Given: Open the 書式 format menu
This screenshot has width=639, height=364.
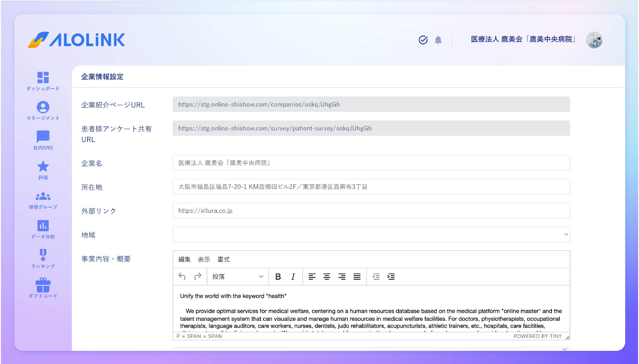Looking at the screenshot, I should click(x=223, y=260).
